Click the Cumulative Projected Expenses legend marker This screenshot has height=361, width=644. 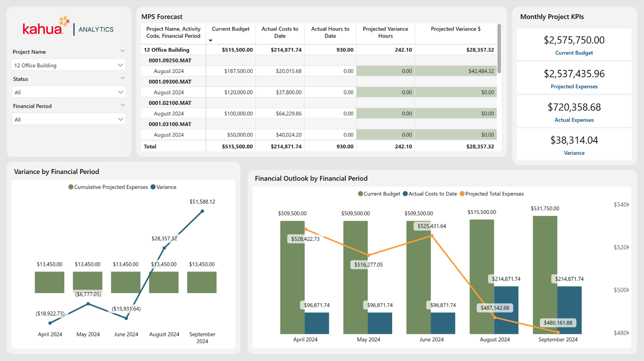pyautogui.click(x=71, y=187)
